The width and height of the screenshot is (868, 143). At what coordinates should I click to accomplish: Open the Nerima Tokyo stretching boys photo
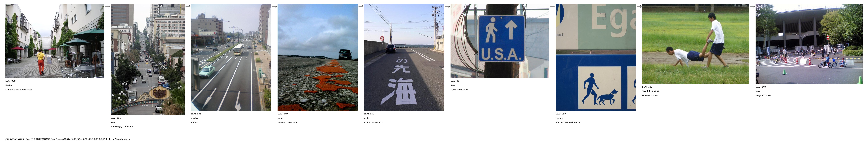(x=695, y=44)
